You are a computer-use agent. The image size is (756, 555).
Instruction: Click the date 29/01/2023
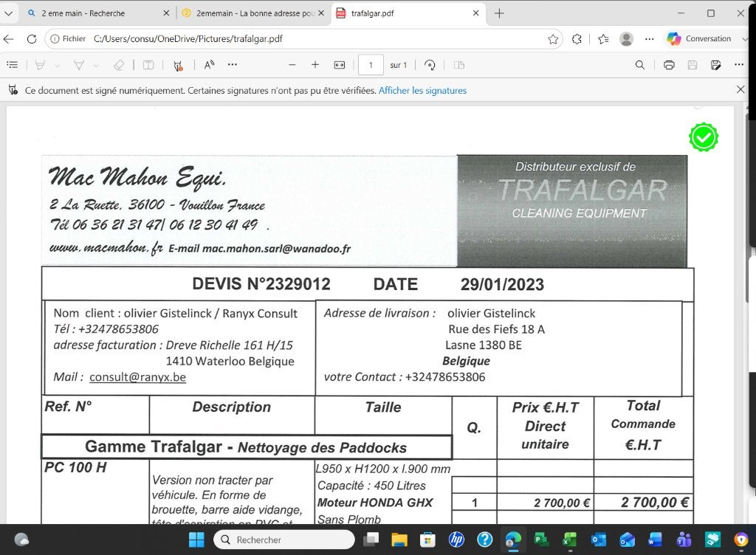click(x=502, y=285)
